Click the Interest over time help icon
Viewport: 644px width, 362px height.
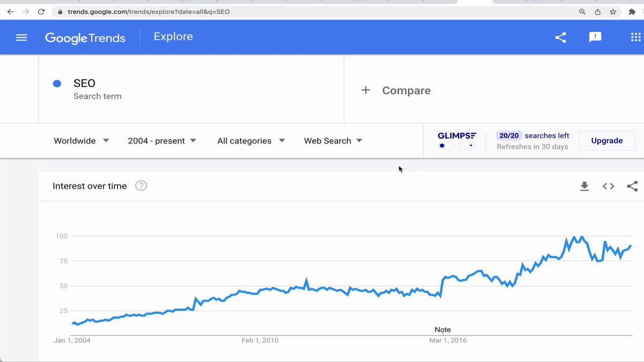coord(141,186)
